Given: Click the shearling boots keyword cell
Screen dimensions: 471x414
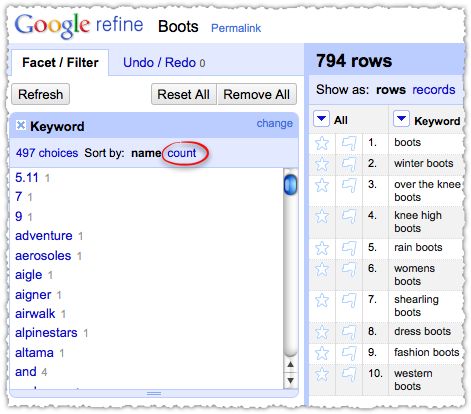Looking at the screenshot, I should [416, 306].
